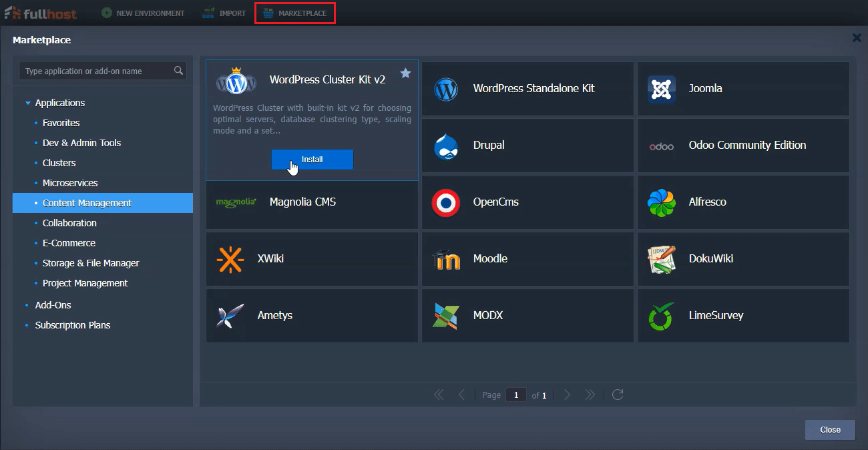The width and height of the screenshot is (868, 450).
Task: Click the page number field
Action: click(x=515, y=395)
